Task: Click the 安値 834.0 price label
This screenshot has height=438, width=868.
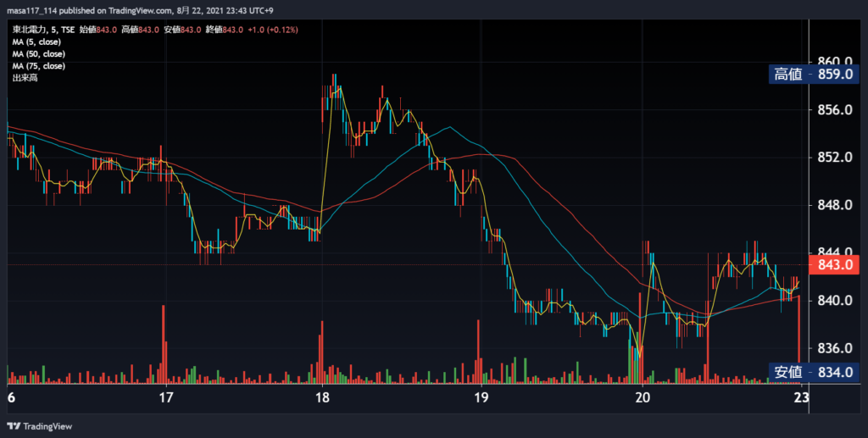Action: [814, 372]
